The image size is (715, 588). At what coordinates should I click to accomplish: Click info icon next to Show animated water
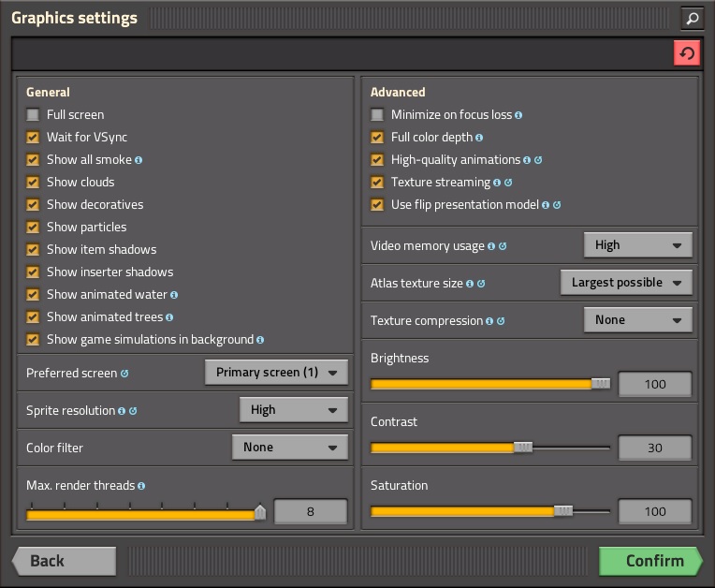(x=174, y=295)
